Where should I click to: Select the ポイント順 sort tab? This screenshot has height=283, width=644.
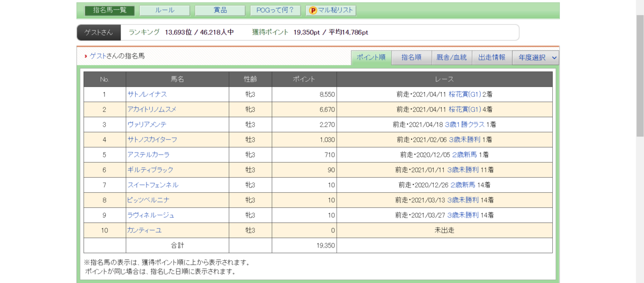(x=371, y=57)
